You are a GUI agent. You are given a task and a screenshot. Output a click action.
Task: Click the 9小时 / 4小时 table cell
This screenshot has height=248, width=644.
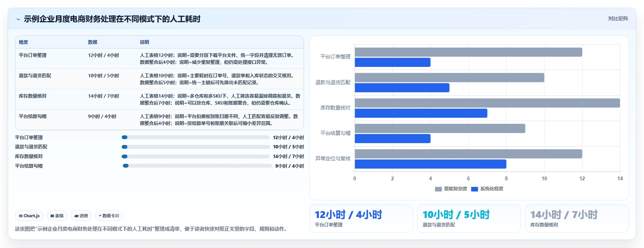click(102, 117)
